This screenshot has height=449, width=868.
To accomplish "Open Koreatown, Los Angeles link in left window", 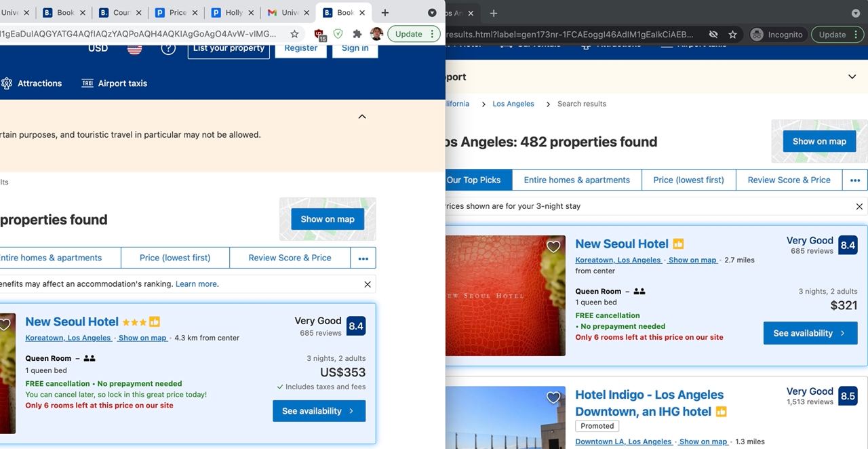I will (x=68, y=338).
